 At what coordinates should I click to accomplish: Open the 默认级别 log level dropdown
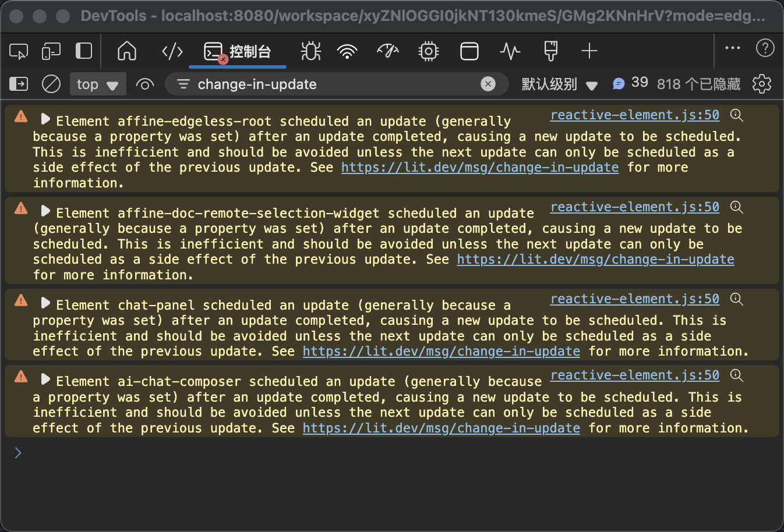pos(559,84)
